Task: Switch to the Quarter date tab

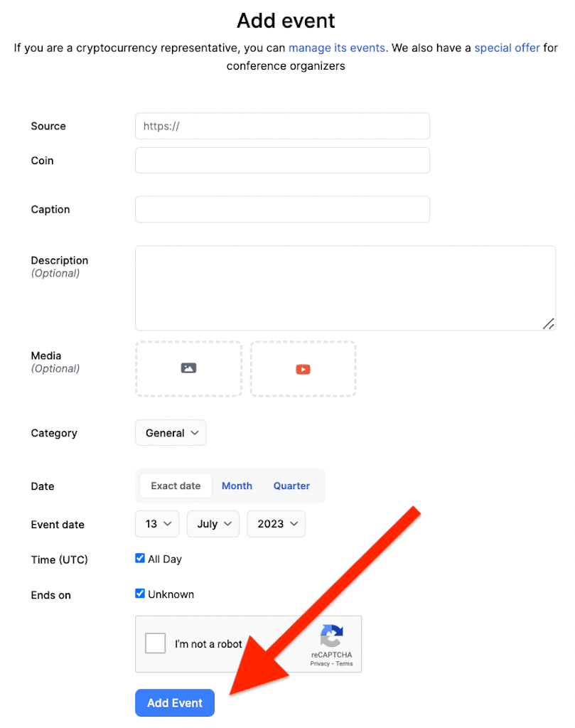Action: 291,486
